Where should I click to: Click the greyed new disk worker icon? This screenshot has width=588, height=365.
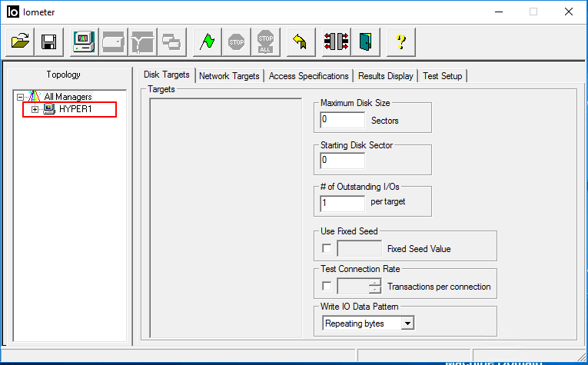(113, 41)
